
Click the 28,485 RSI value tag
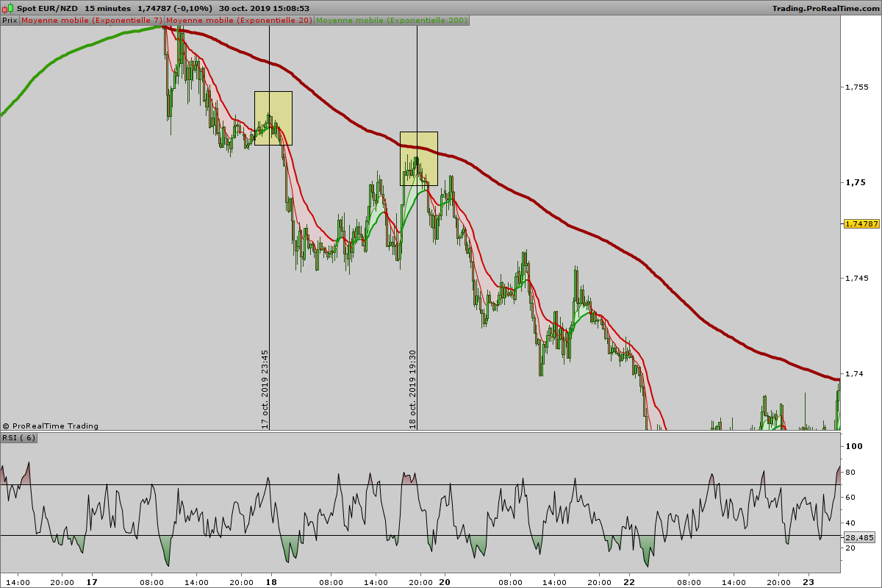tap(860, 537)
